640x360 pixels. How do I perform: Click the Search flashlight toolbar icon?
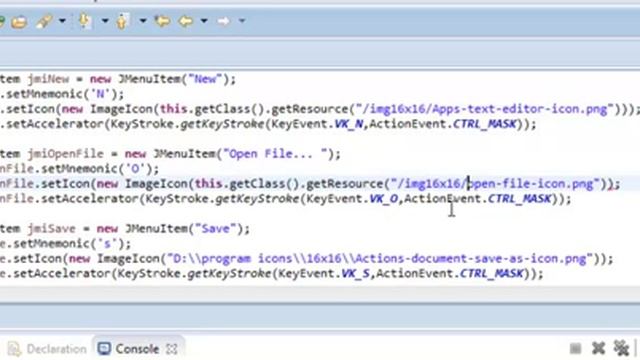pyautogui.click(x=44, y=21)
